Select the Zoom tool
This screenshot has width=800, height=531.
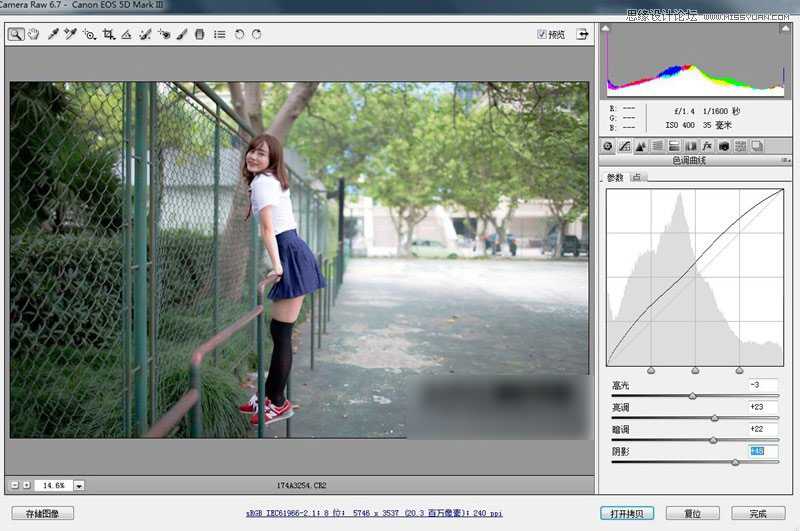[x=16, y=34]
